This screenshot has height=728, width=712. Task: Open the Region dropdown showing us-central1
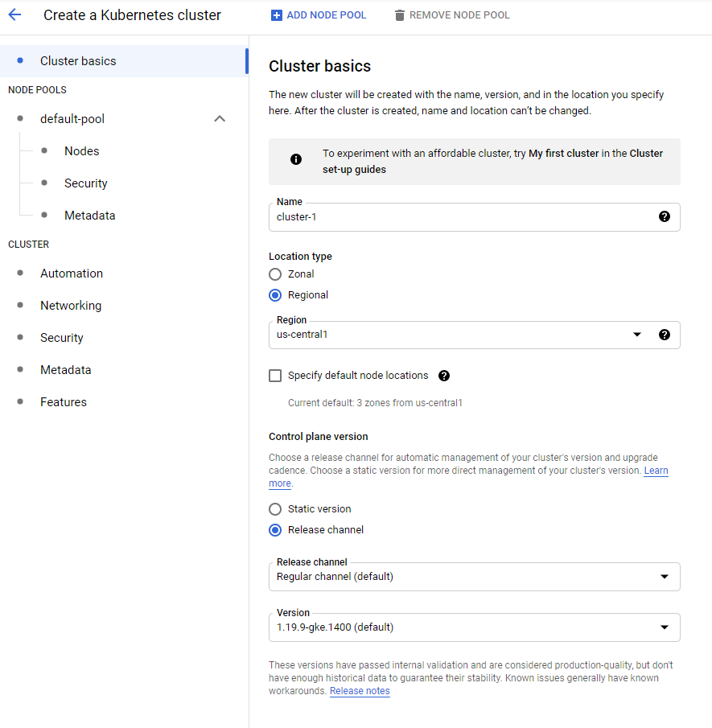(x=637, y=334)
